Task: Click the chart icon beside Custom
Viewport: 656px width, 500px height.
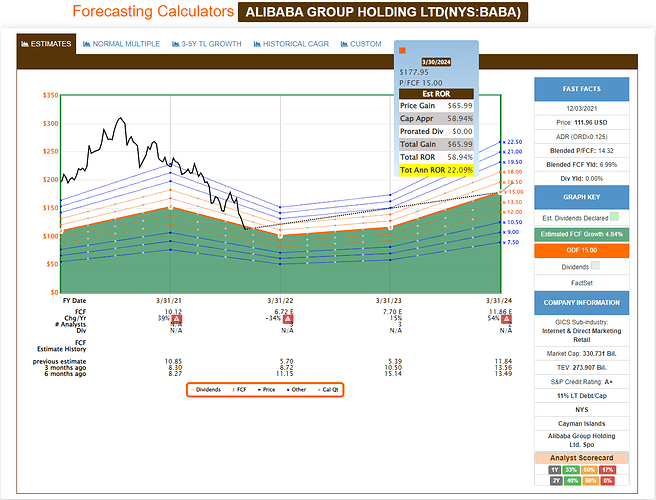Action: click(x=344, y=44)
